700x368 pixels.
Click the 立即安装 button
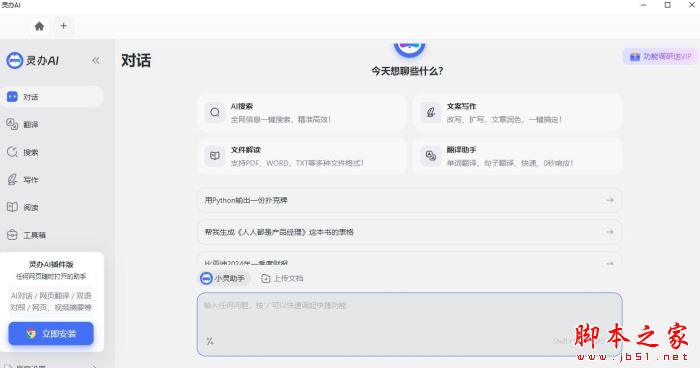click(51, 334)
